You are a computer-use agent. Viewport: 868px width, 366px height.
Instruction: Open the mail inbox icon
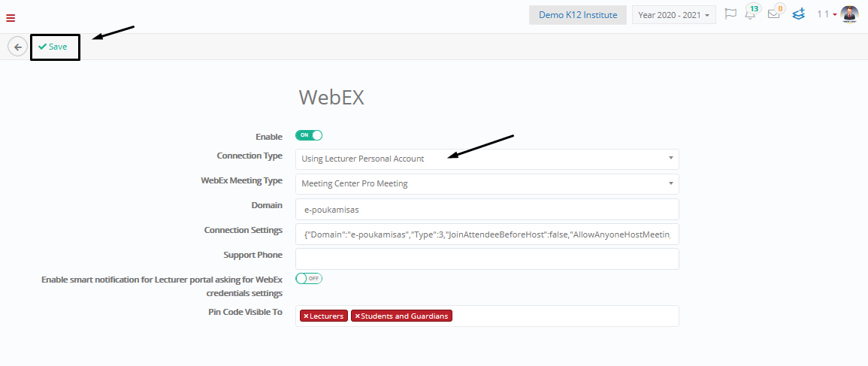point(774,14)
